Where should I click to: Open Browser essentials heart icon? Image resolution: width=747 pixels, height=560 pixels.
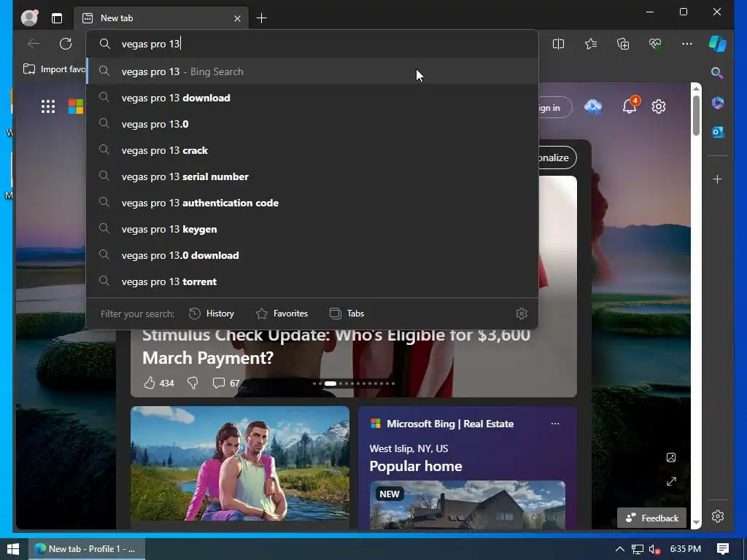[655, 44]
